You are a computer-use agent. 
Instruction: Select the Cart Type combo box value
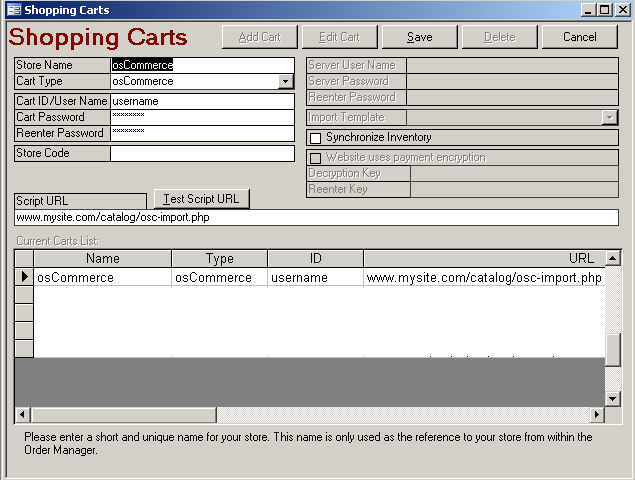point(195,81)
